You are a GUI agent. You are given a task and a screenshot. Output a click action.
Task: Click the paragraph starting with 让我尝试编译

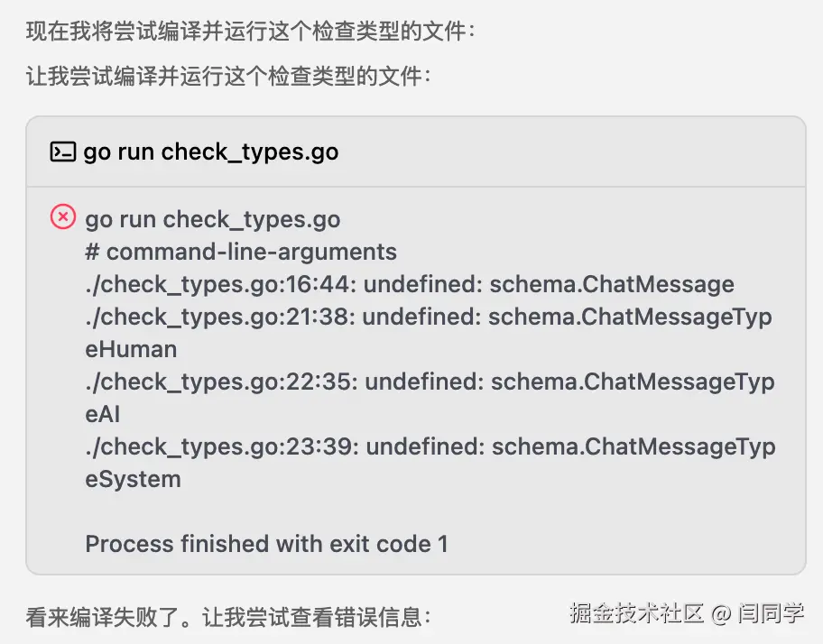pyautogui.click(x=229, y=76)
